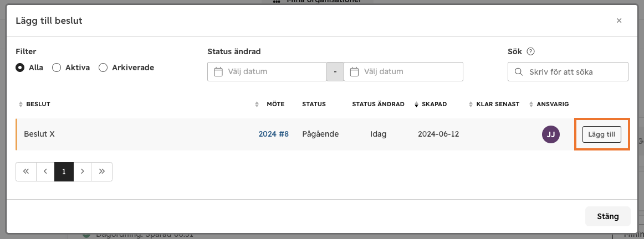Click the Beslut X row text
Screen dimensions: 644x239
pos(39,134)
